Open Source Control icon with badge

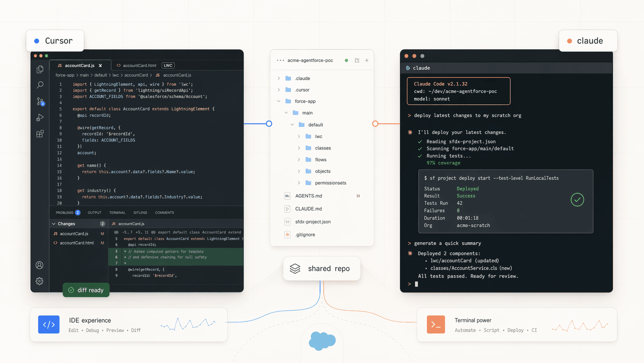(x=40, y=101)
